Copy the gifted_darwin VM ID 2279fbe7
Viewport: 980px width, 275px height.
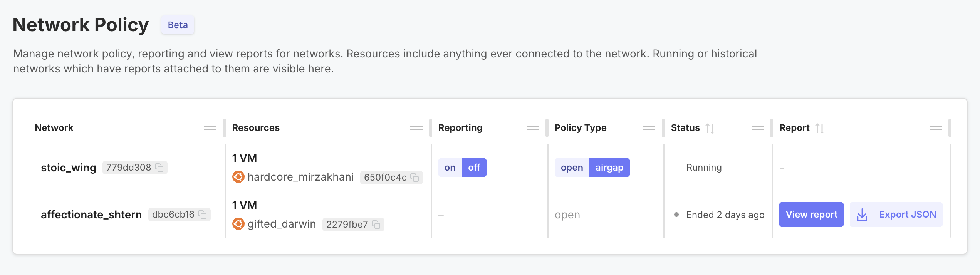376,225
